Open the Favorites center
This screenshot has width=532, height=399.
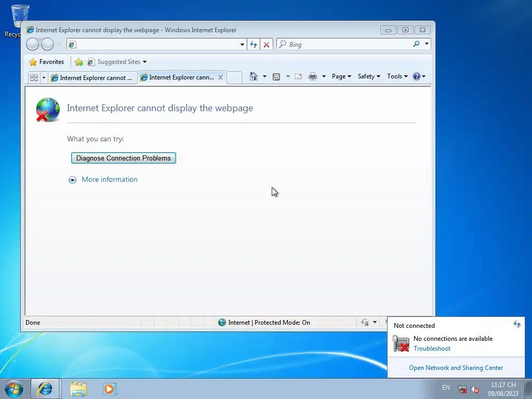[47, 62]
